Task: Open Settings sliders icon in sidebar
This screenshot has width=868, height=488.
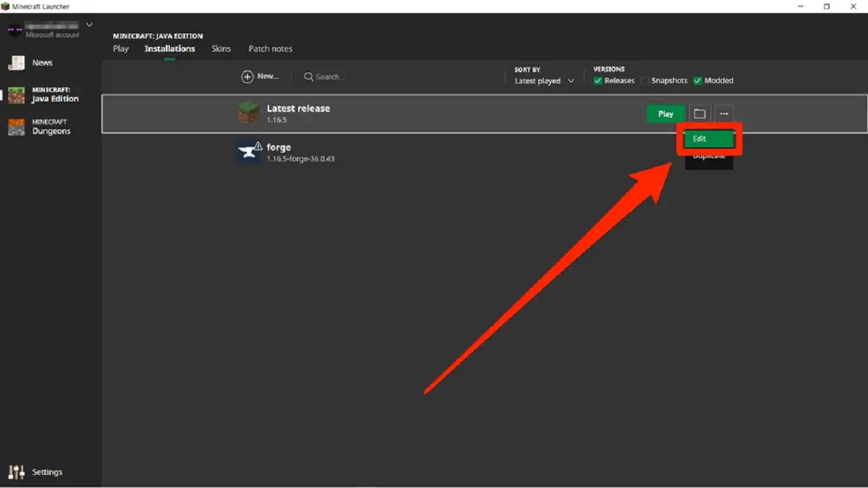Action: 16,472
